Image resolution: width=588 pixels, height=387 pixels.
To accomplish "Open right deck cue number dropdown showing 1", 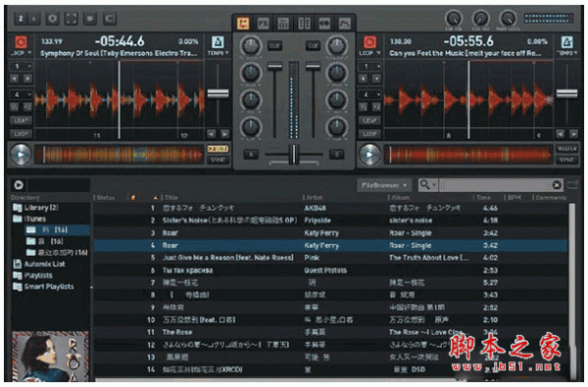I will tap(369, 67).
